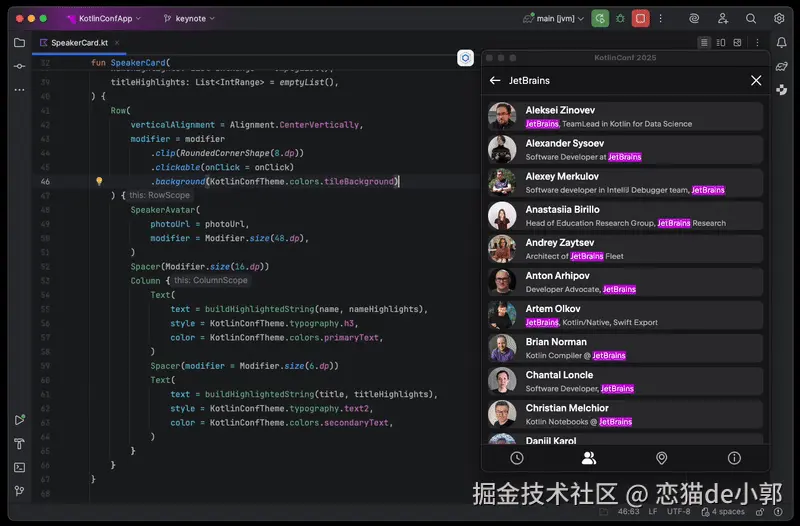The image size is (800, 526).
Task: Open editor tab options menu
Action: [758, 43]
